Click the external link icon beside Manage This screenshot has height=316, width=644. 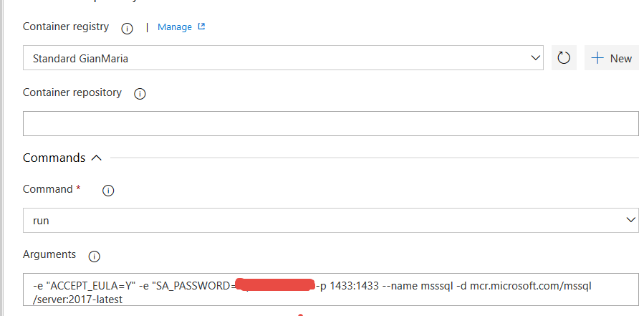[x=201, y=27]
